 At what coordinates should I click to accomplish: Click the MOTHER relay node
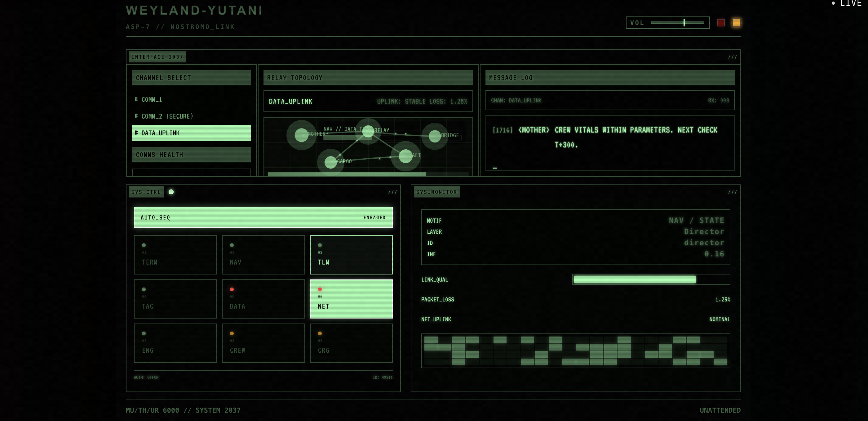[x=301, y=135]
